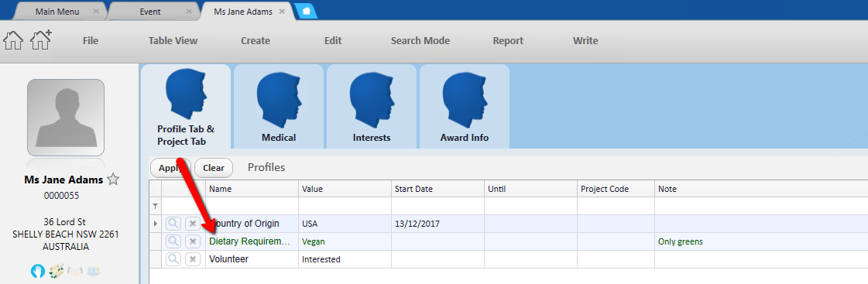Open the Report menu
Image resolution: width=868 pixels, height=284 pixels.
click(508, 40)
